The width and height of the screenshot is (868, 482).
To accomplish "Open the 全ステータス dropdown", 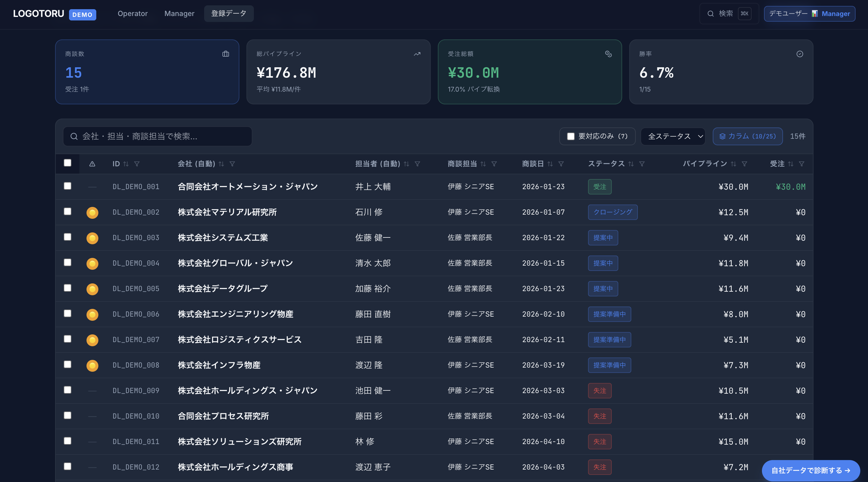I will click(x=673, y=136).
